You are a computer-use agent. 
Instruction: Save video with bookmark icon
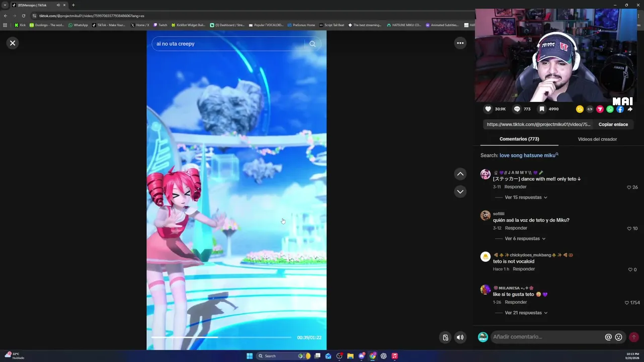(x=542, y=109)
